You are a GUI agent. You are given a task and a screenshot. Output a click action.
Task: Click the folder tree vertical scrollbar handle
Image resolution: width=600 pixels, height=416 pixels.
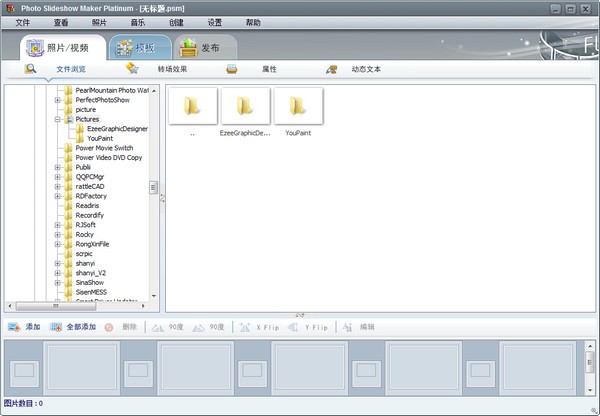[154, 189]
